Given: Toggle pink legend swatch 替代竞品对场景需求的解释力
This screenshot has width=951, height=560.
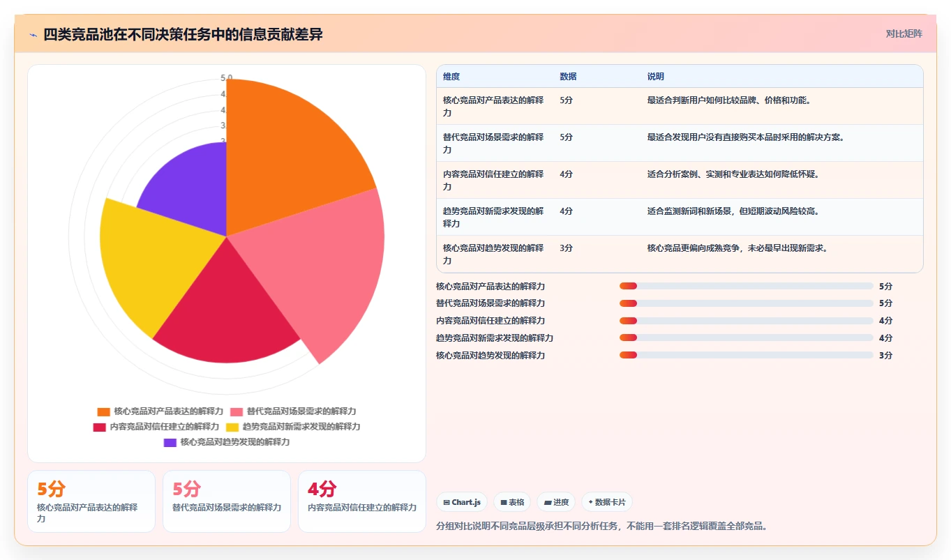Looking at the screenshot, I should (237, 411).
